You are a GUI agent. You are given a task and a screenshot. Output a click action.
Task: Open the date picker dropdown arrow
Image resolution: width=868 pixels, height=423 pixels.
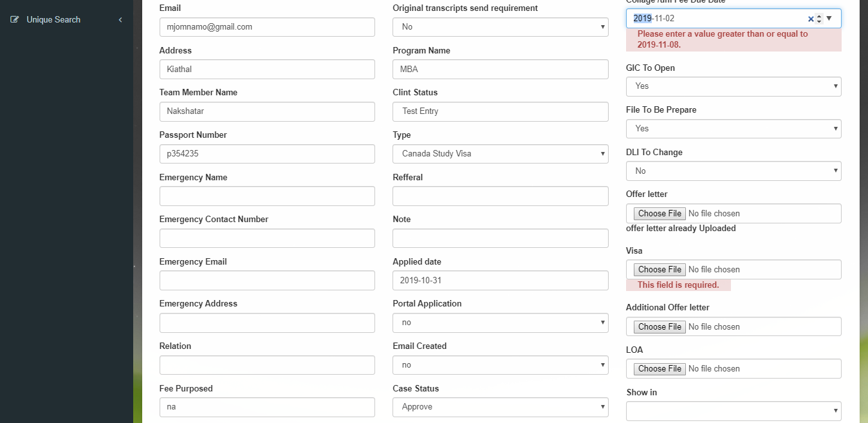pyautogui.click(x=829, y=19)
